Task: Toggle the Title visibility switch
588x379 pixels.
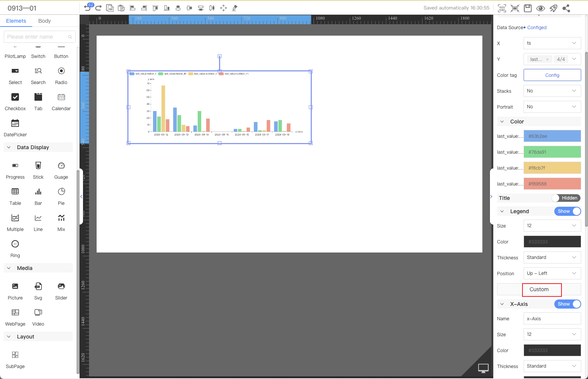Action: click(566, 198)
